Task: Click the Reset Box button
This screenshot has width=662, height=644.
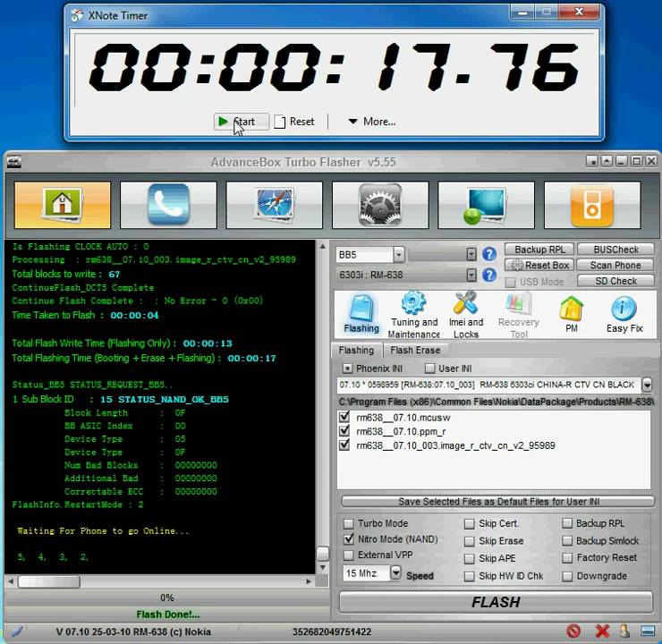Action: (x=539, y=265)
